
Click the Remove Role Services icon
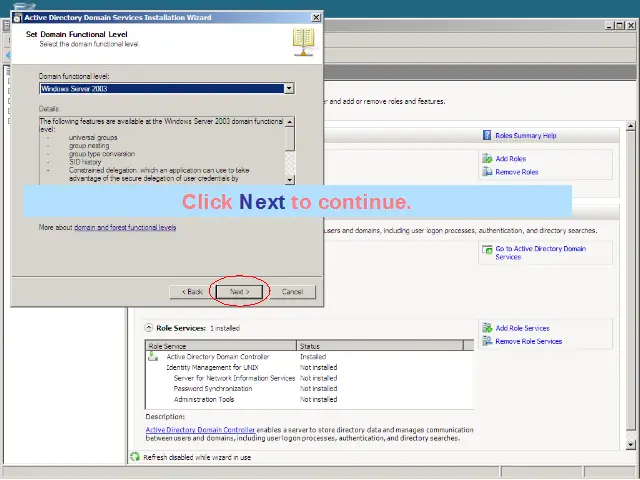pyautogui.click(x=487, y=340)
